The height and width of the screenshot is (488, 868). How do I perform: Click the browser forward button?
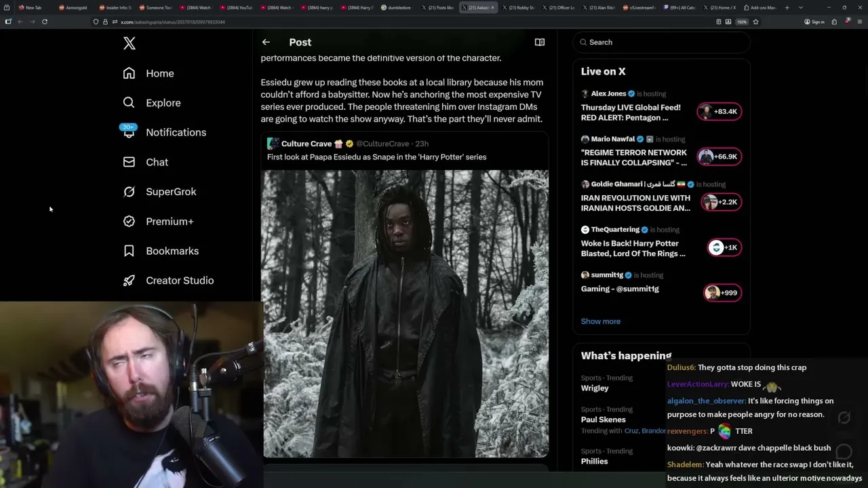32,22
